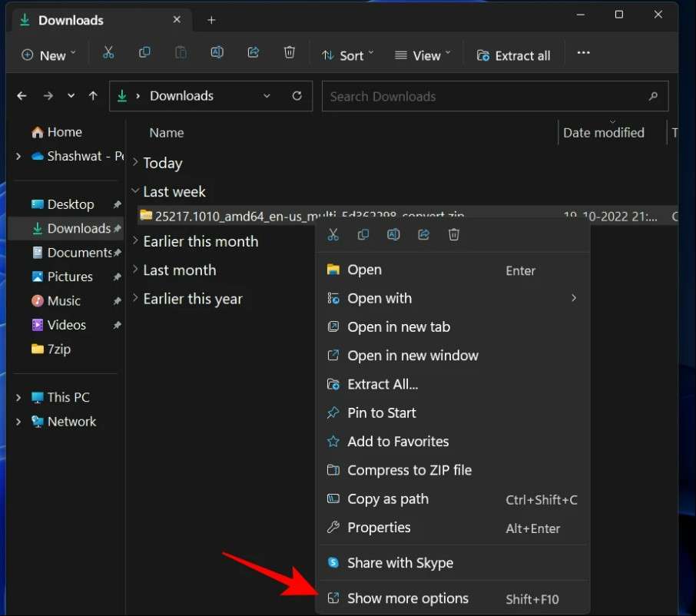Open the View dropdown
This screenshot has height=616, width=696.
(423, 55)
